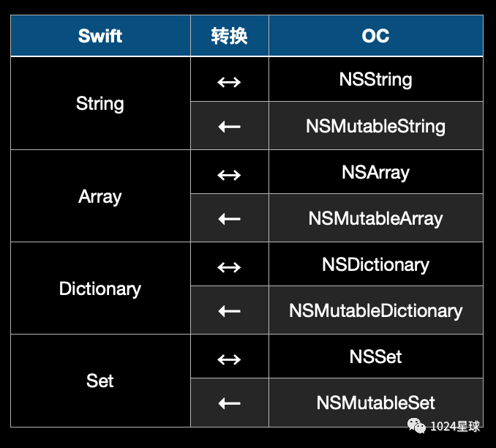Image resolution: width=496 pixels, height=448 pixels.
Task: Select the 转换 column header
Action: coord(230,36)
